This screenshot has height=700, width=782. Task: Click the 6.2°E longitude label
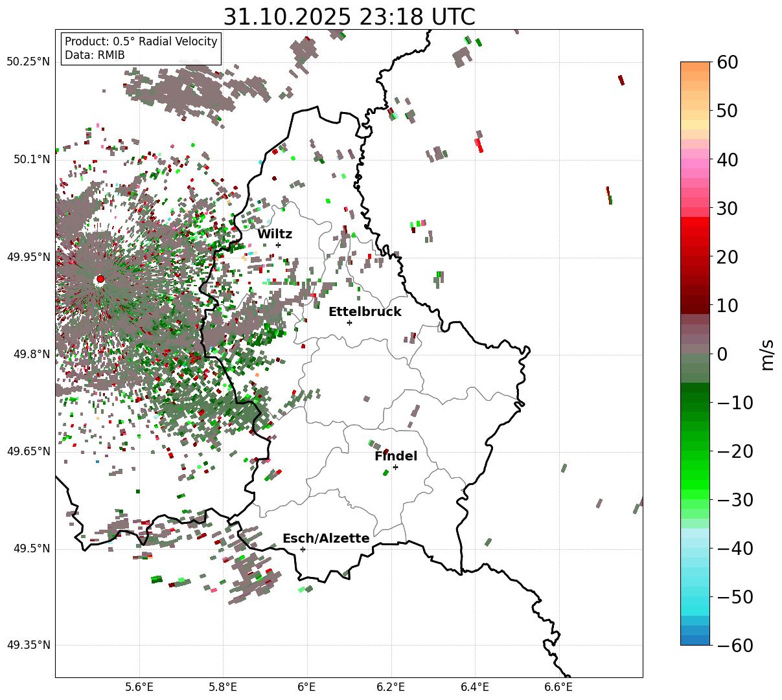coord(391,687)
